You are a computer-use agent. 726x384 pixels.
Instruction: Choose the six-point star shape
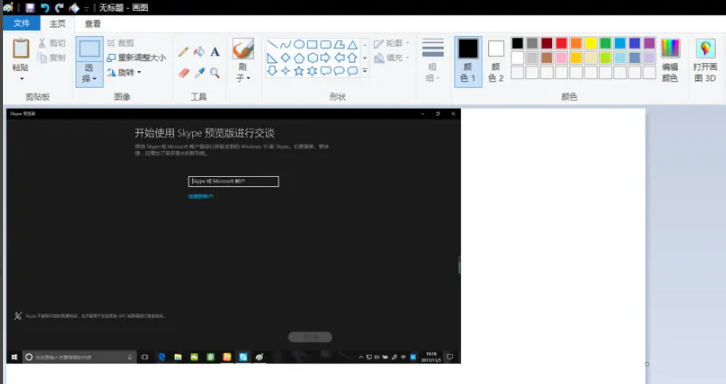[313, 71]
